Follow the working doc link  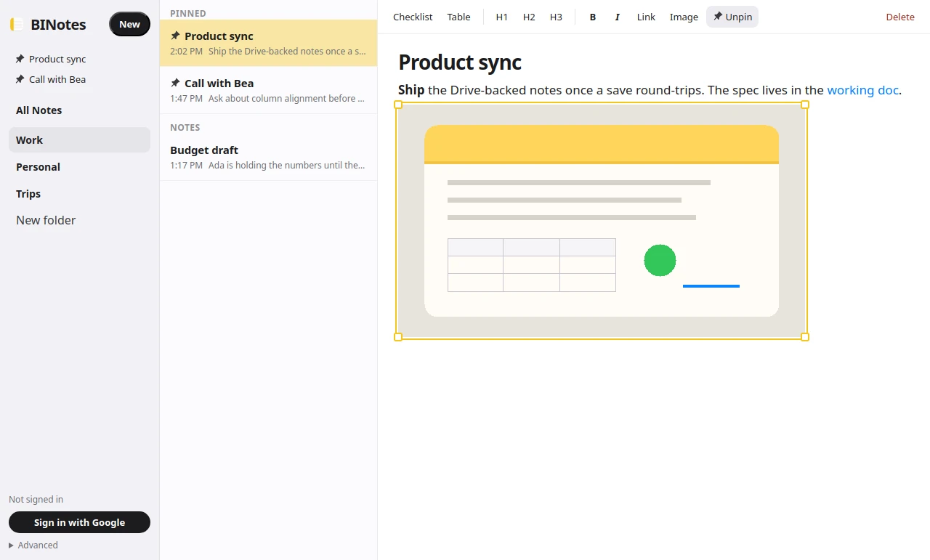coord(863,90)
